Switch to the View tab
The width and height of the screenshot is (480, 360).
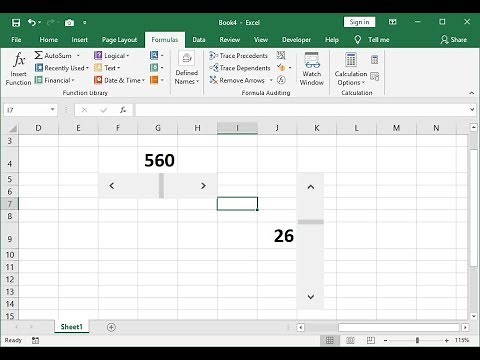(261, 40)
